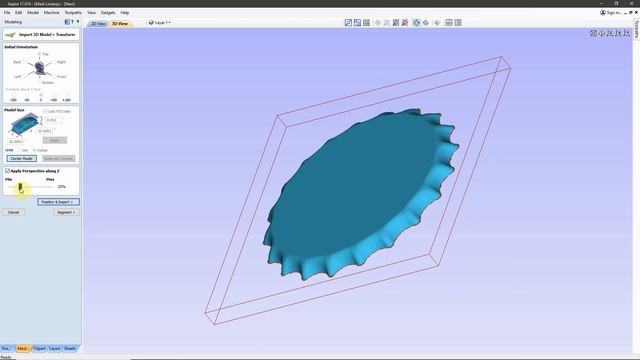Set Z rotation to +90
640x360 pixels.
[x=54, y=94]
